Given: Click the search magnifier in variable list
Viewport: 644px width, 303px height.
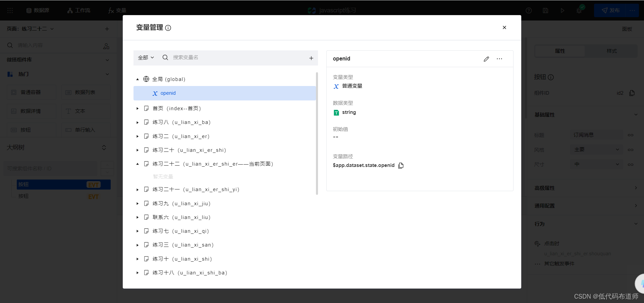Looking at the screenshot, I should pyautogui.click(x=165, y=57).
